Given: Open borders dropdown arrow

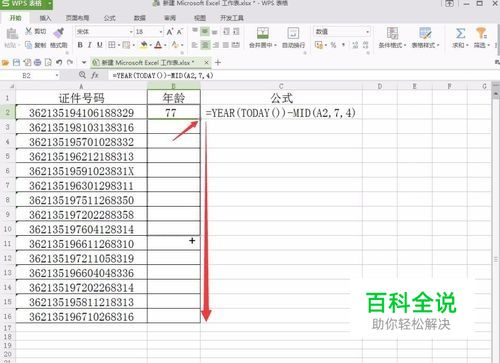Looking at the screenshot, I should pyautogui.click(x=118, y=45).
